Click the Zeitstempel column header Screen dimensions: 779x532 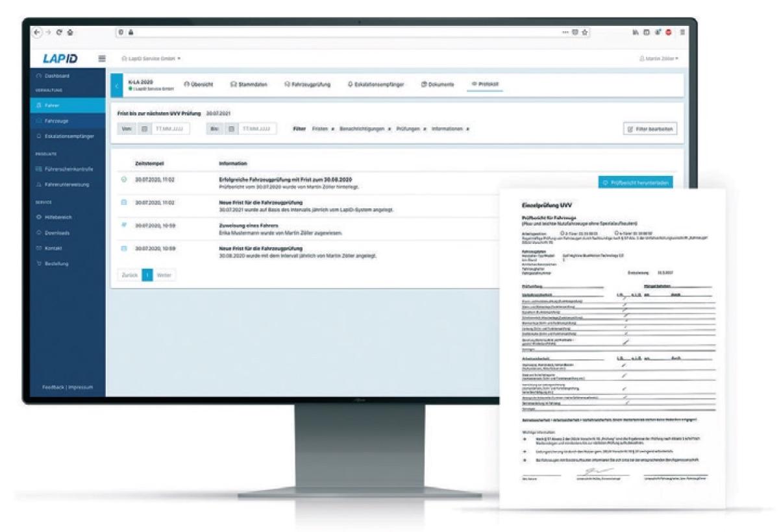pyautogui.click(x=149, y=163)
